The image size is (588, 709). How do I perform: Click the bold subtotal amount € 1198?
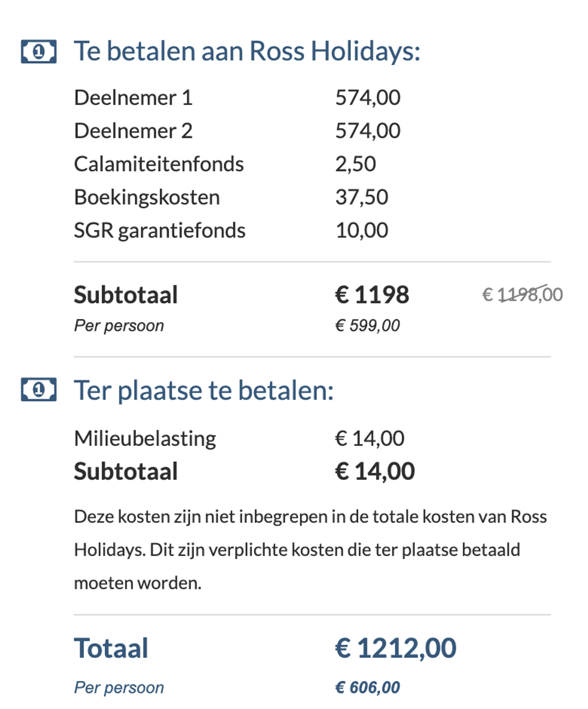pos(372,295)
